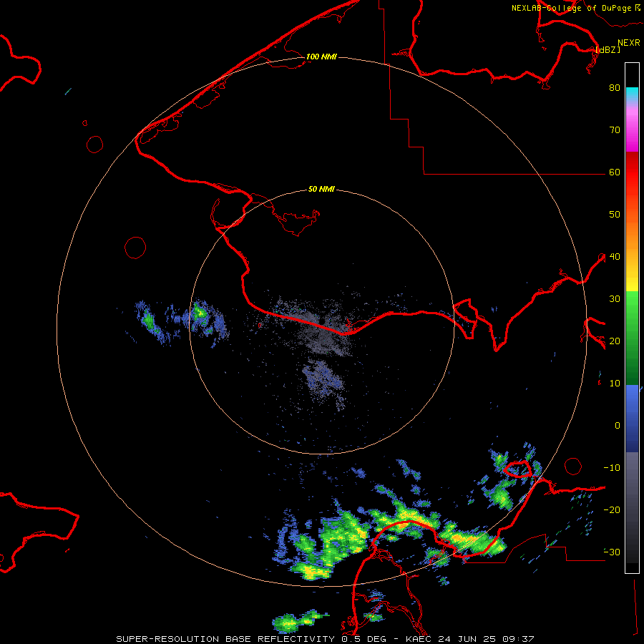Click the 100 NMI range ring label
The image size is (644, 644).
point(321,57)
